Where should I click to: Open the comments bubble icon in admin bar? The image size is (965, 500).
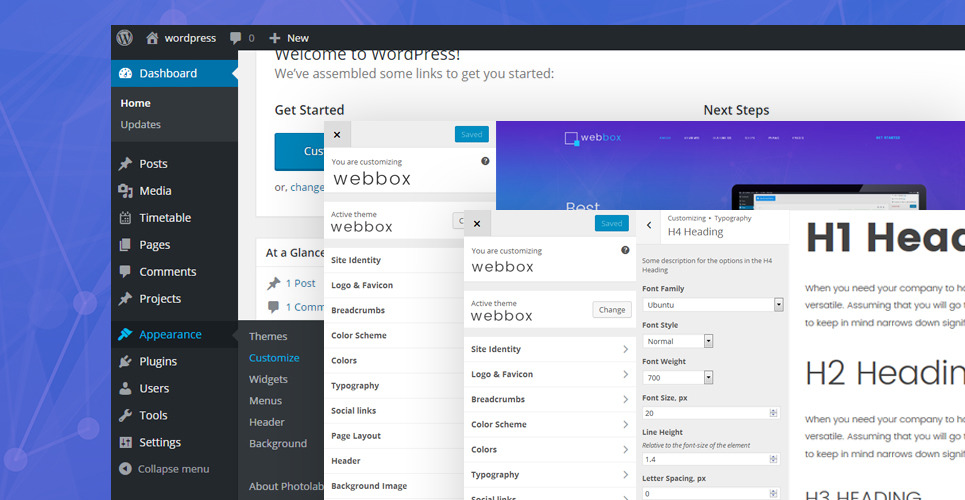(x=236, y=38)
